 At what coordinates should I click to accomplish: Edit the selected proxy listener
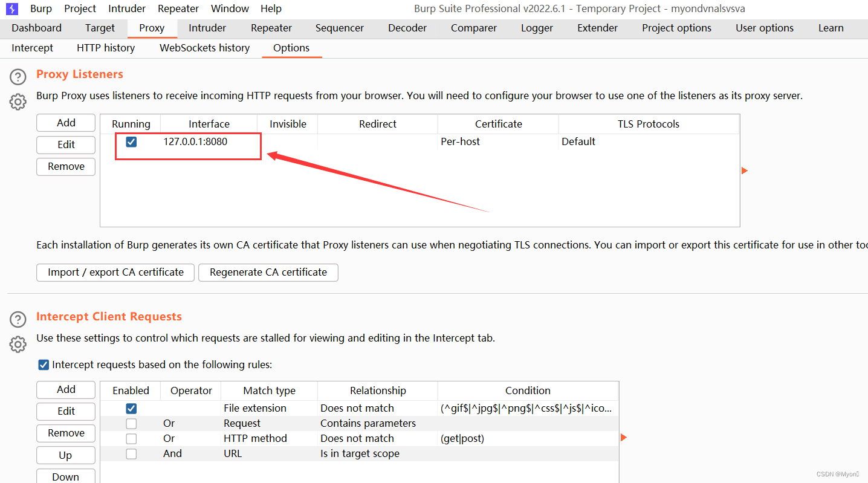pos(66,144)
